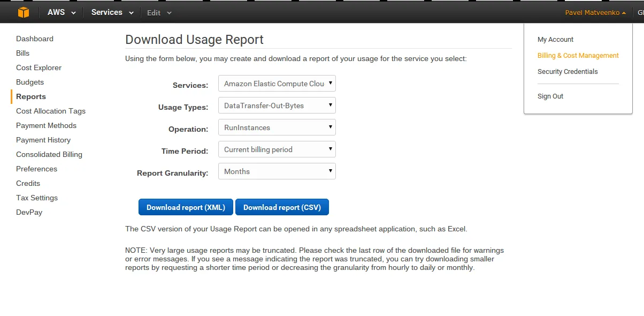Click the Download Usage Report heading
644x316 pixels.
pyautogui.click(x=194, y=40)
